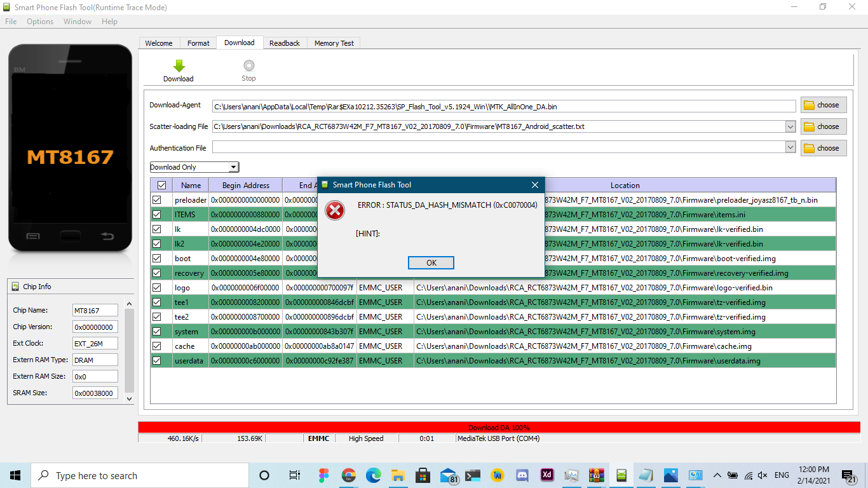Close the error dialog with X
Viewport: 868px width, 488px height.
535,185
